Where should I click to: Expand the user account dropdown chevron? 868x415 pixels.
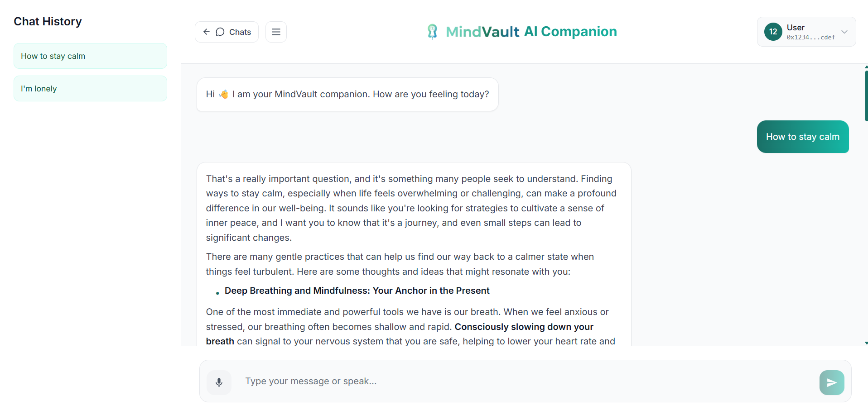pyautogui.click(x=844, y=32)
